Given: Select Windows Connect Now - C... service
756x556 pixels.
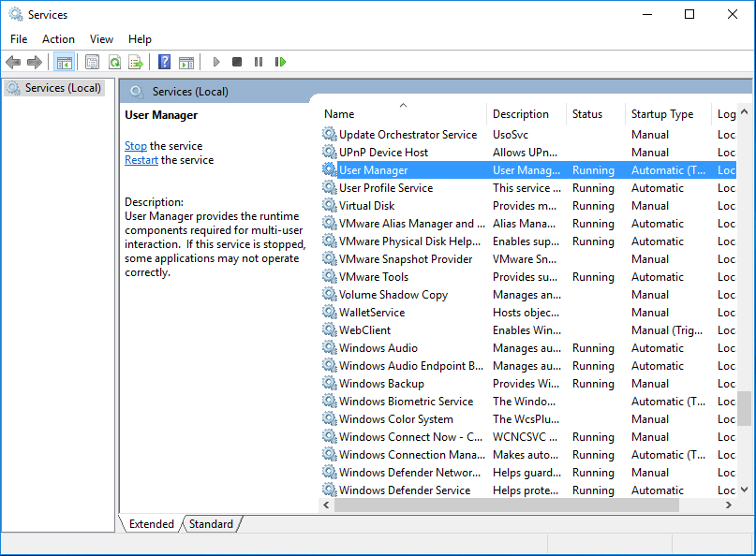Looking at the screenshot, I should (528, 437).
